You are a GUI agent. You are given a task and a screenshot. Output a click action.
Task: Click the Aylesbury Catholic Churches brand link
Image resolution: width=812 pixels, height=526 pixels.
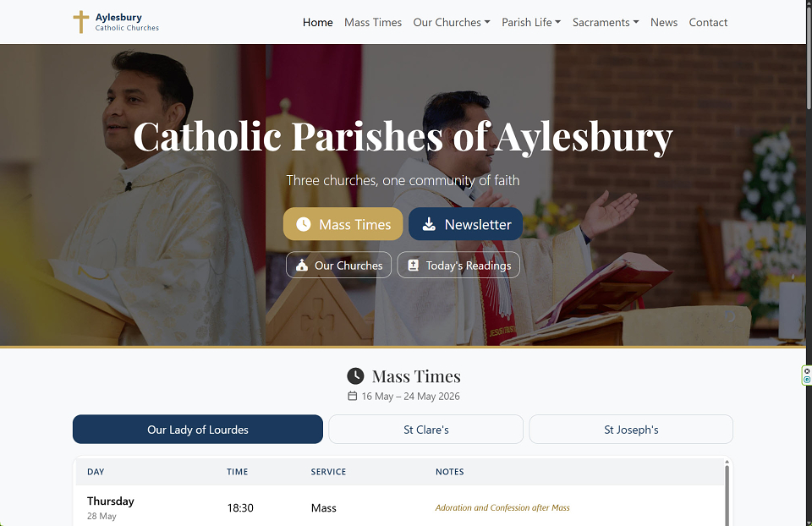(x=116, y=22)
